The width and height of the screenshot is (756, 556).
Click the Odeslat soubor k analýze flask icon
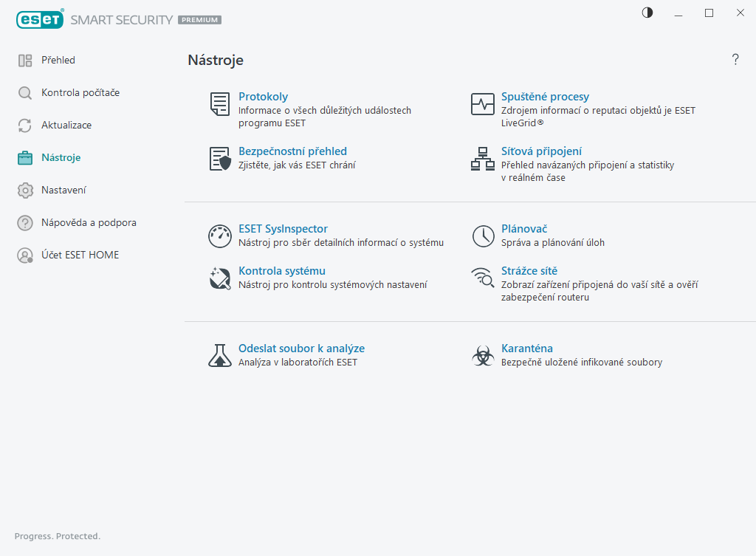[x=219, y=356]
